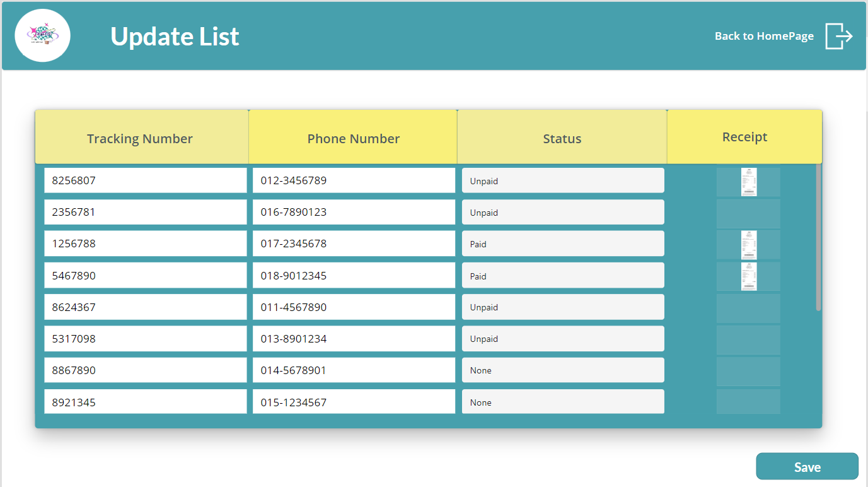This screenshot has width=868, height=487.
Task: Click the round app logo in header
Action: pyautogui.click(x=42, y=35)
